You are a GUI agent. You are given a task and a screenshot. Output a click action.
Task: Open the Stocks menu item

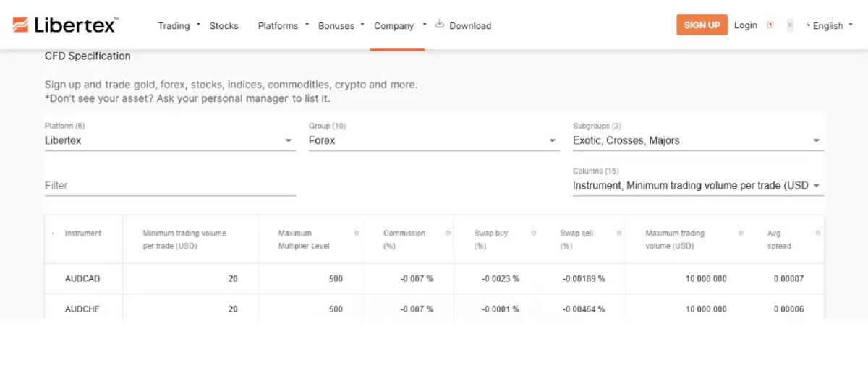[224, 25]
